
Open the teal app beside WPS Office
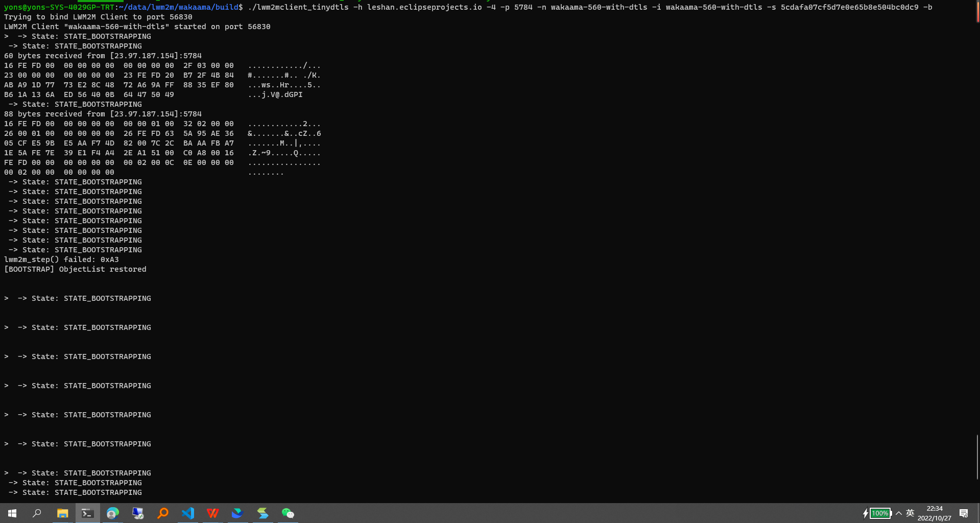click(237, 513)
